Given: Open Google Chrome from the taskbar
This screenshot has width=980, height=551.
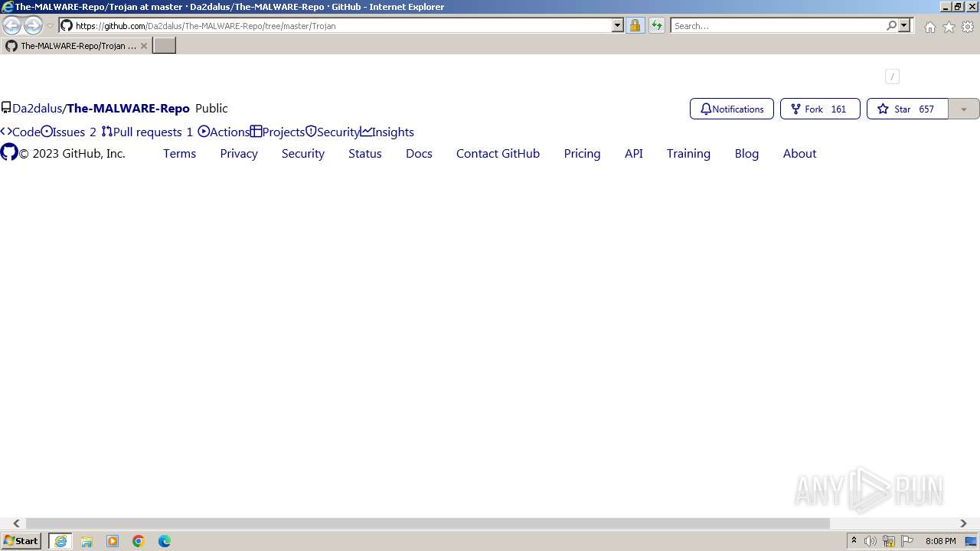Looking at the screenshot, I should tap(139, 541).
